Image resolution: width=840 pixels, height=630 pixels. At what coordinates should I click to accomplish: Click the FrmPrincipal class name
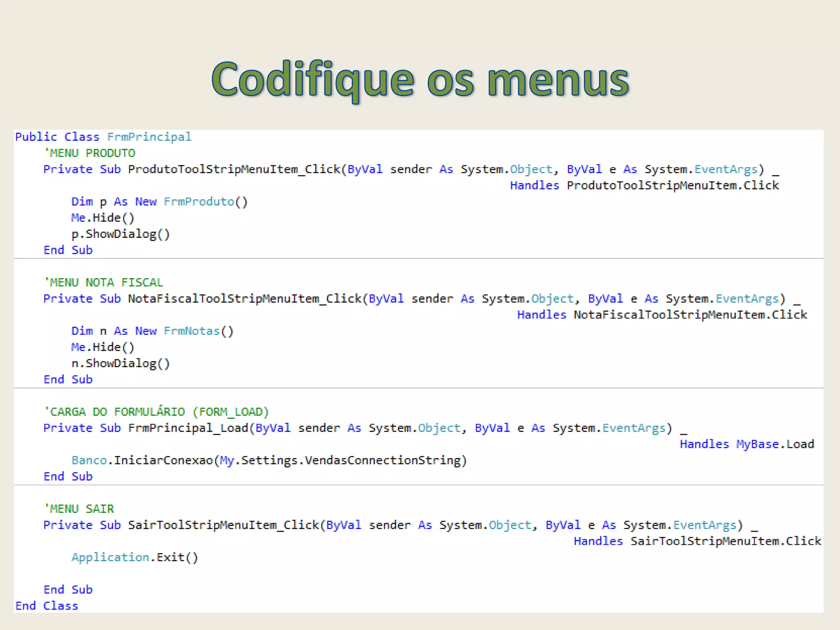coord(149,137)
